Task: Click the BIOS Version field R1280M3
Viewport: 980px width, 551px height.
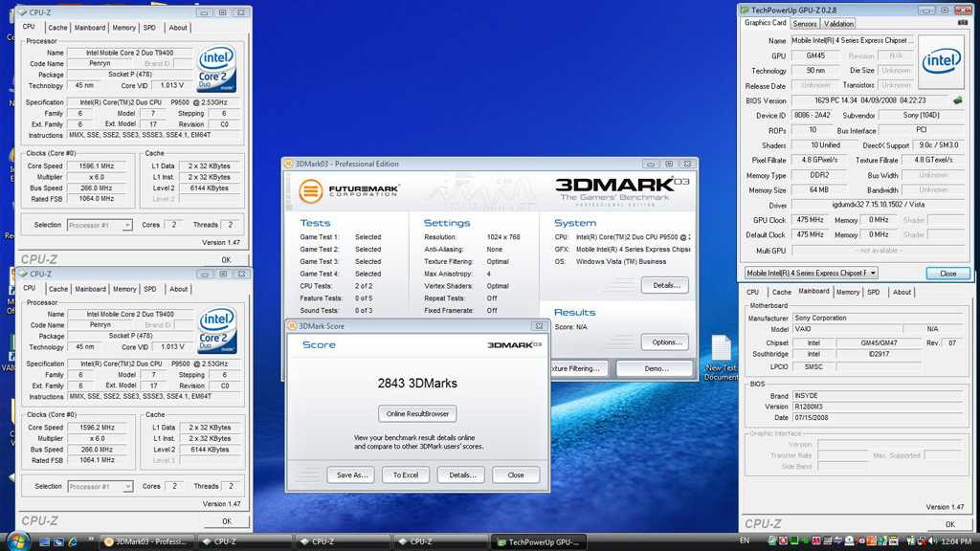Action: pos(878,407)
